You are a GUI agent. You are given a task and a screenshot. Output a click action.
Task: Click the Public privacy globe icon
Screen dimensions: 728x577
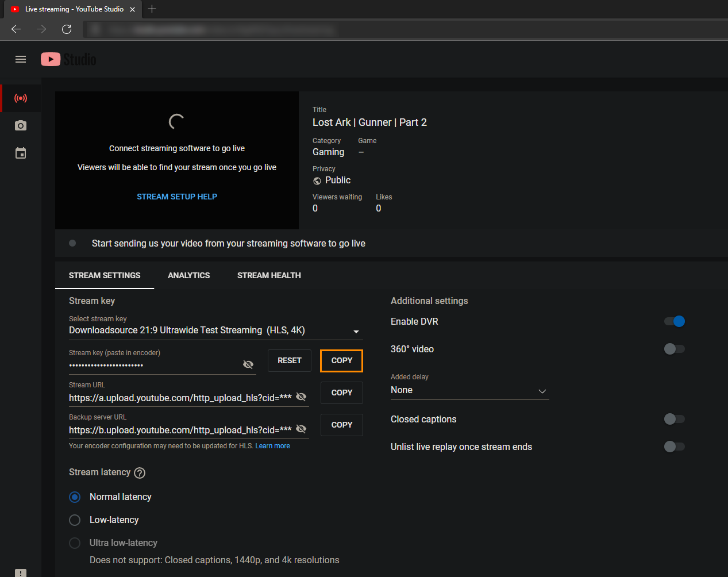[317, 181]
